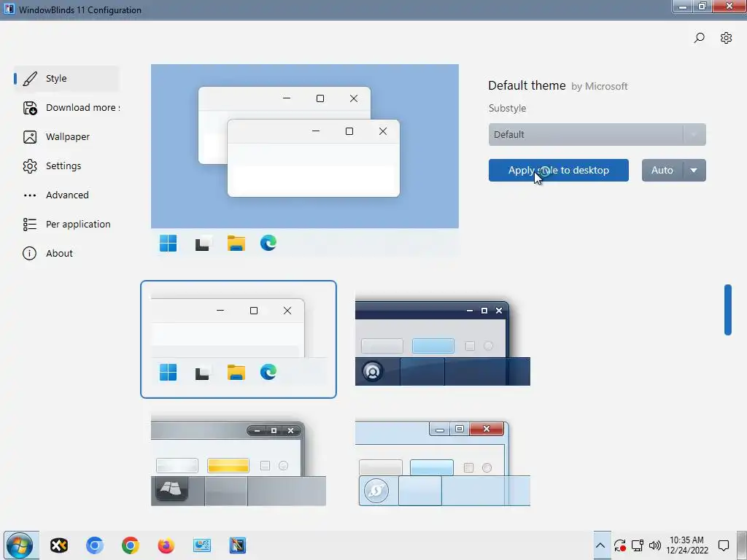Screen dimensions: 747x560
Task: Open the Per application section
Action: point(66,224)
